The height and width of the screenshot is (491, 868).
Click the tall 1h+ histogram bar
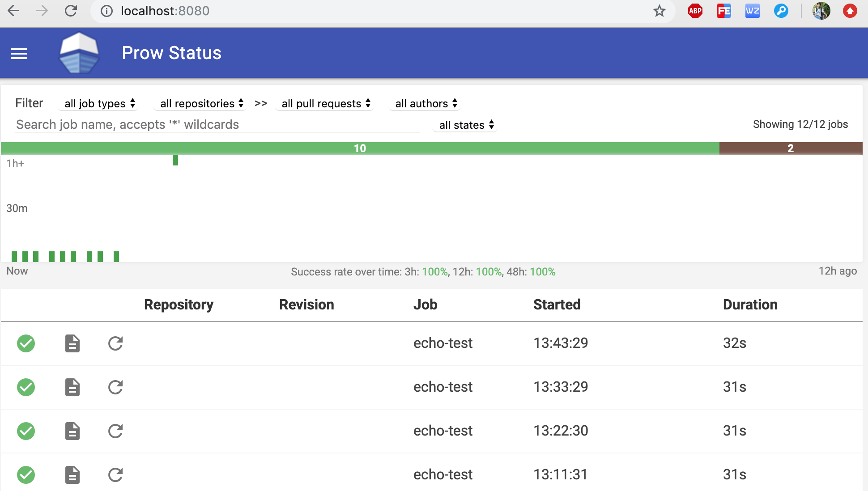(x=175, y=160)
